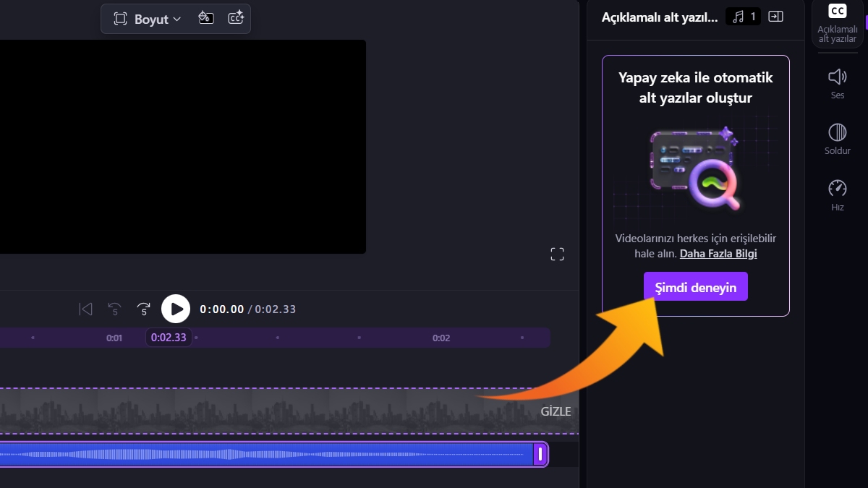Click GİZLE to hide the video track
The image size is (868, 488).
coord(556,411)
